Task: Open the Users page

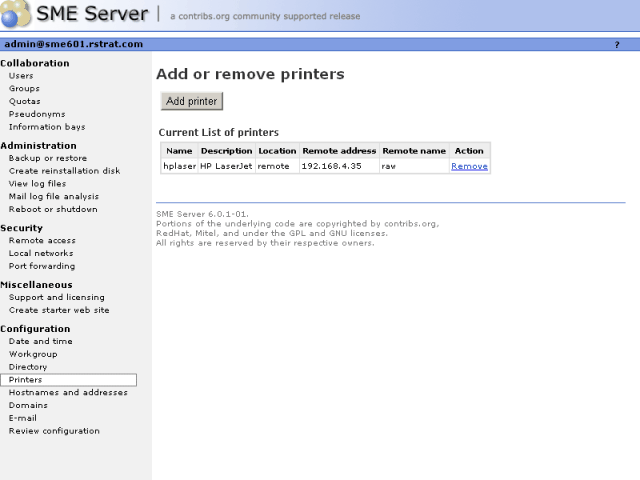Action: click(x=21, y=76)
